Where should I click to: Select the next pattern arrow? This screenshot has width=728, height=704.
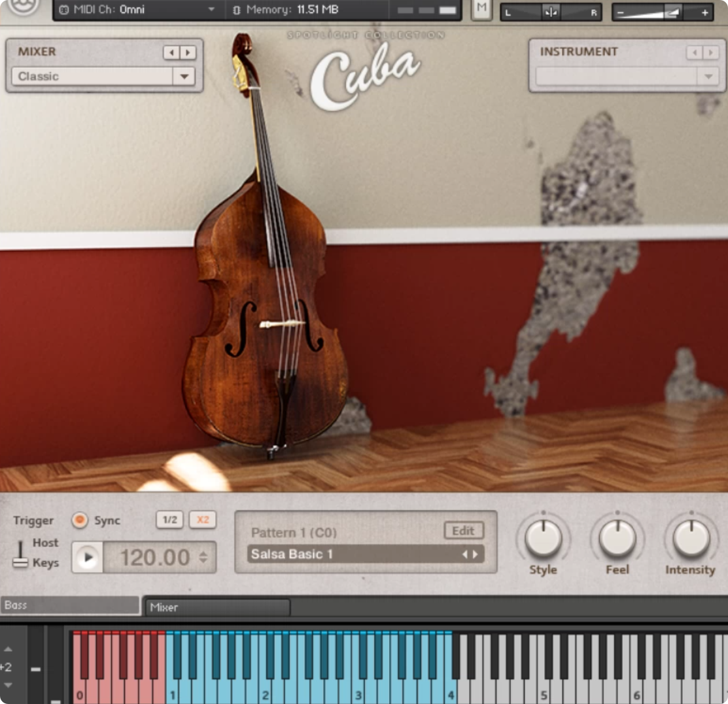475,554
